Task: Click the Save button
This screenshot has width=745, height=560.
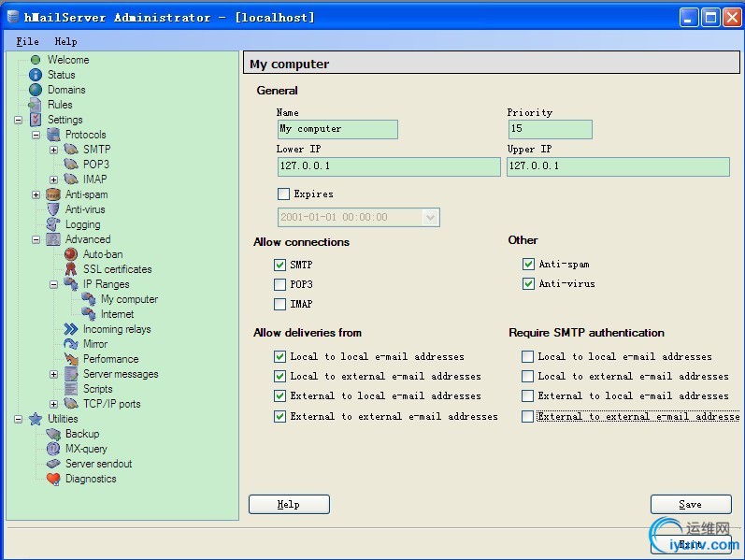Action: (691, 505)
